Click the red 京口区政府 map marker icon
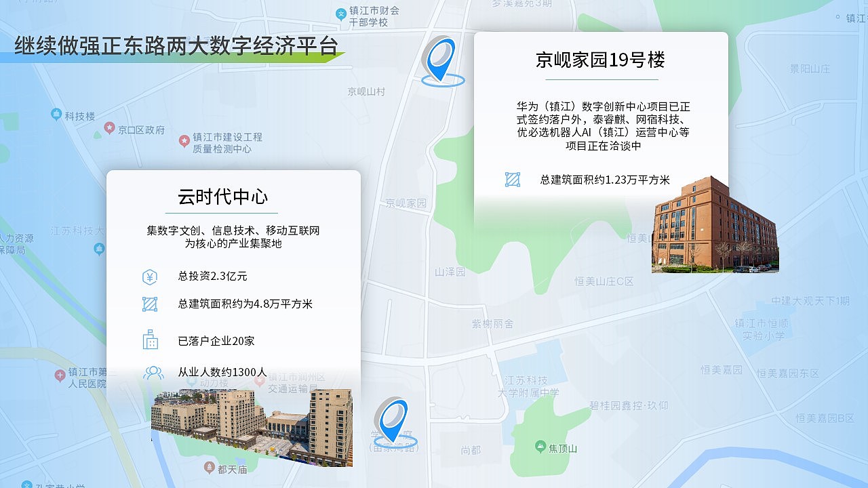 click(x=109, y=128)
